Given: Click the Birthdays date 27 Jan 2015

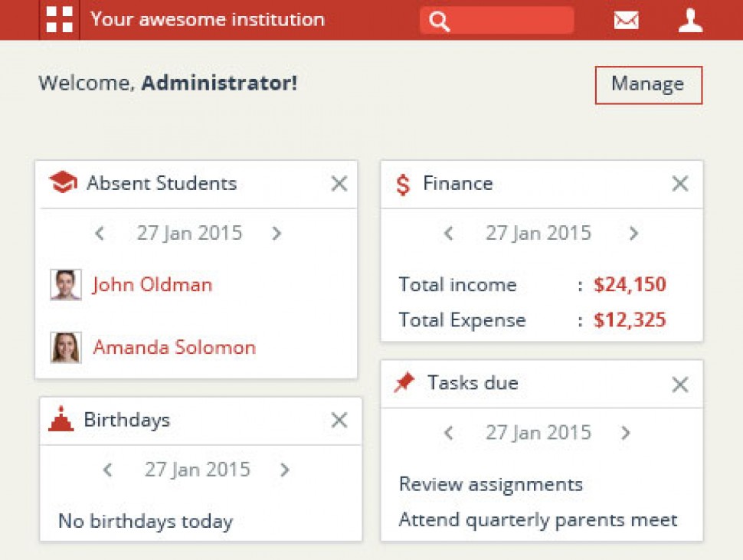Looking at the screenshot, I should click(198, 470).
